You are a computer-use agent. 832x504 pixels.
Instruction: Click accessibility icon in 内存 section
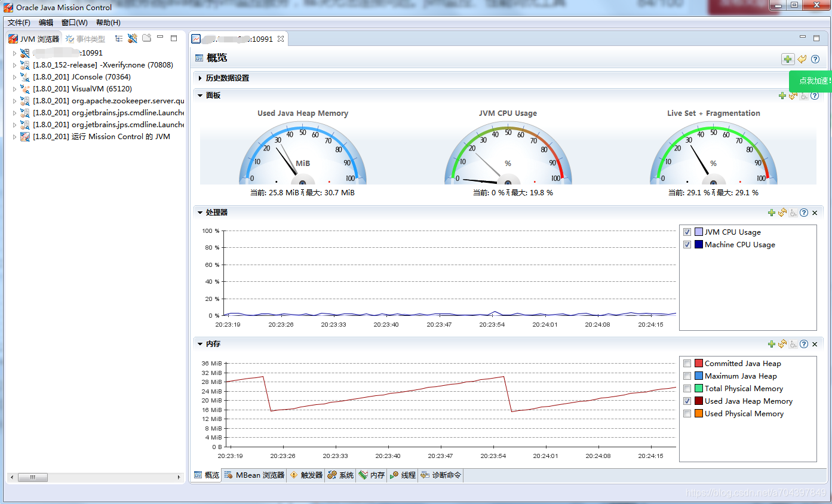793,344
